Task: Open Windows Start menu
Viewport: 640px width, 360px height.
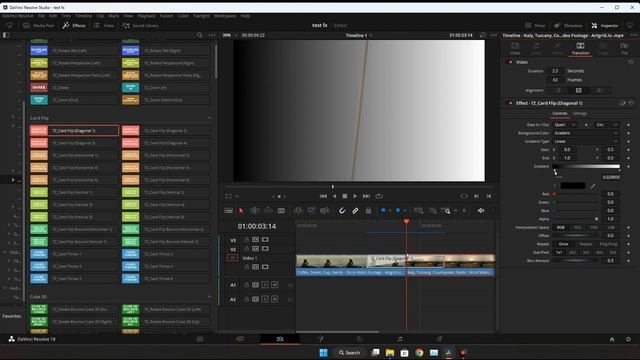Action: 323,353
